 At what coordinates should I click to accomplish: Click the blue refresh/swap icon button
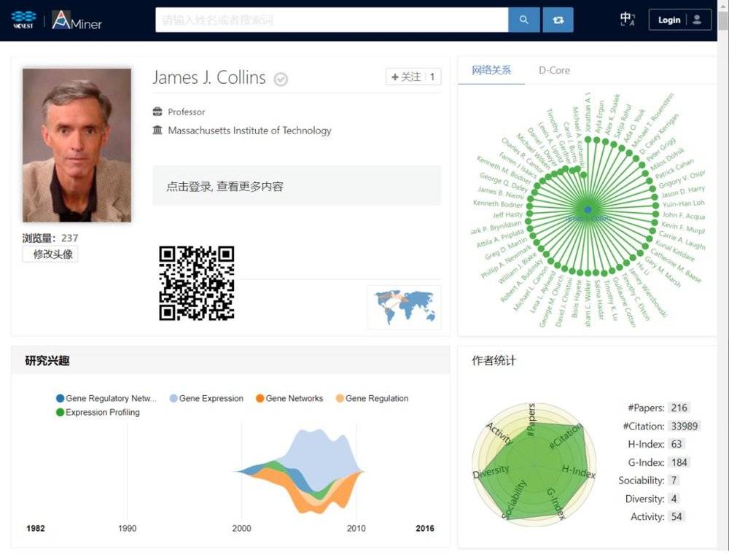point(558,20)
